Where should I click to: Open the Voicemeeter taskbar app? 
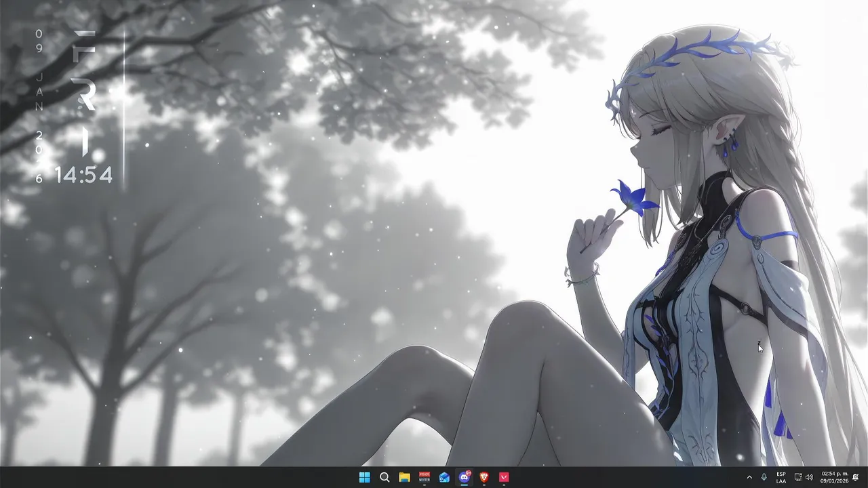[x=425, y=477]
